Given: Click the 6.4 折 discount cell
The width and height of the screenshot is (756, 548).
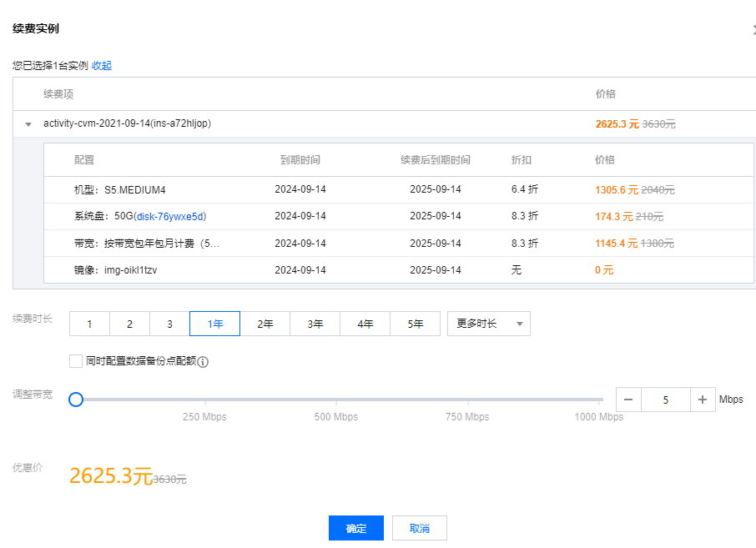Looking at the screenshot, I should click(525, 189).
